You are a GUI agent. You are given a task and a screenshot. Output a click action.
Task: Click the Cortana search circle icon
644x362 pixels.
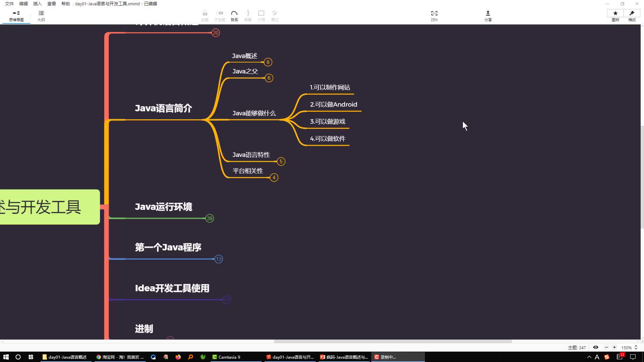pos(18,357)
